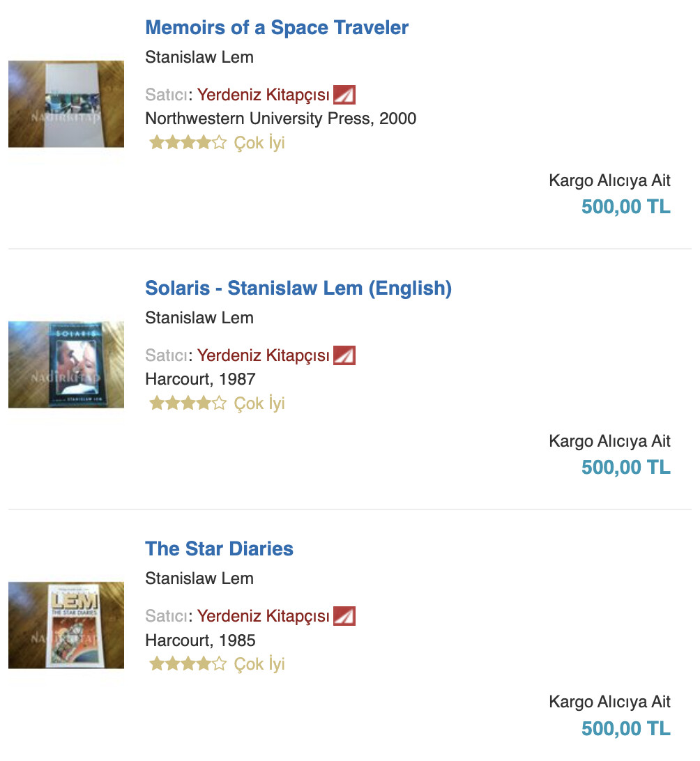Click the Memoirs of a Space Traveler cover thumbnail
Image resolution: width=700 pixels, height=761 pixels.
pos(66,104)
